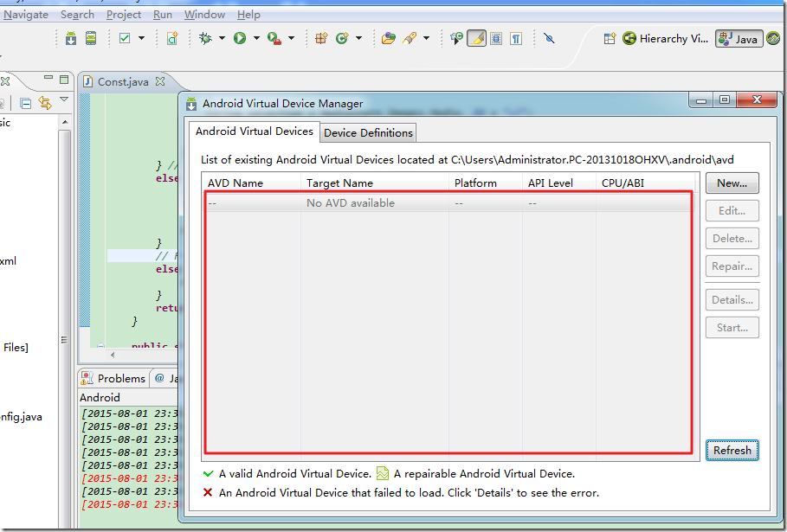
Task: Open the Window menu
Action: coord(205,15)
